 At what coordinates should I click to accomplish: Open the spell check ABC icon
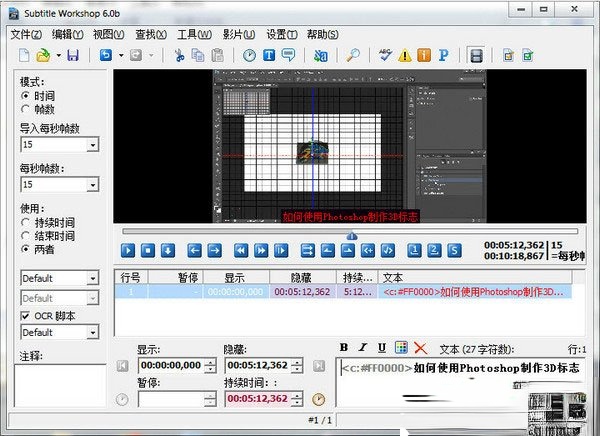[x=387, y=56]
